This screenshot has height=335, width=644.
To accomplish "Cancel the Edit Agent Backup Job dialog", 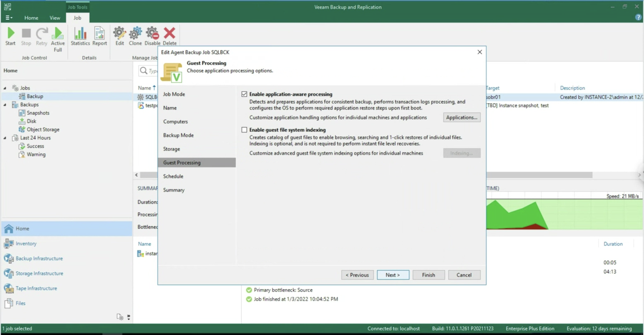I will [x=464, y=275].
